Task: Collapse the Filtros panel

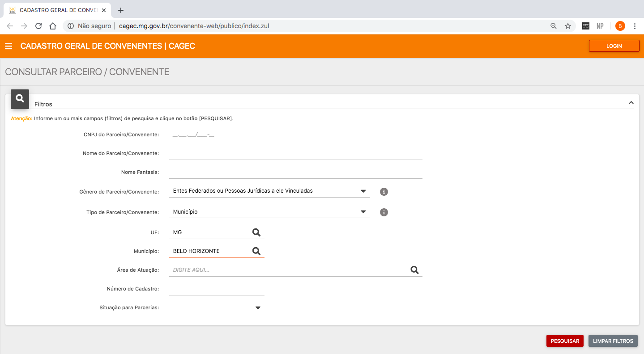Action: pyautogui.click(x=631, y=103)
